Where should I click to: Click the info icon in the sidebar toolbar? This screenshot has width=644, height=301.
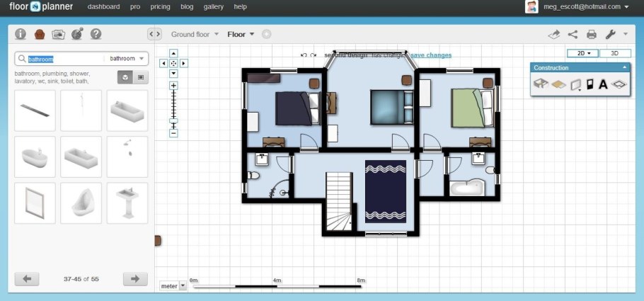pos(21,34)
